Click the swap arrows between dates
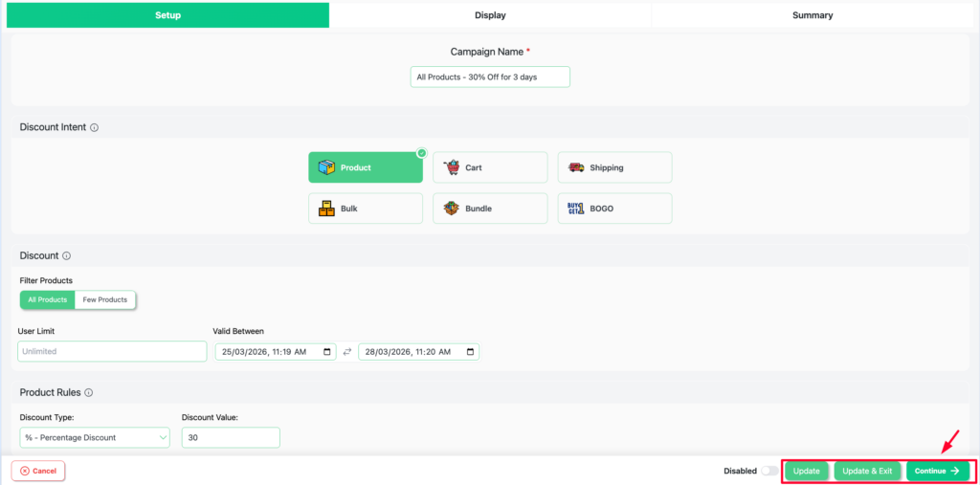This screenshot has width=980, height=485. 347,352
